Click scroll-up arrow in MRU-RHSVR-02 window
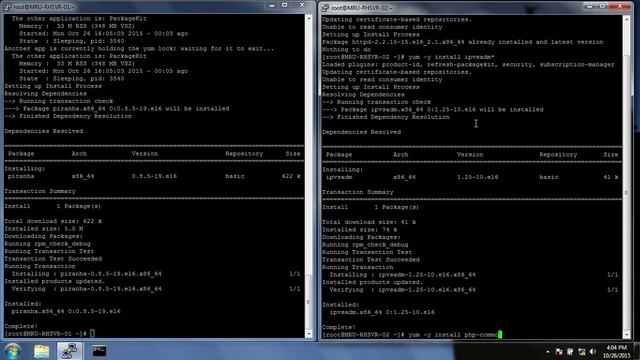Viewport: 640px width, 360px height. (627, 19)
